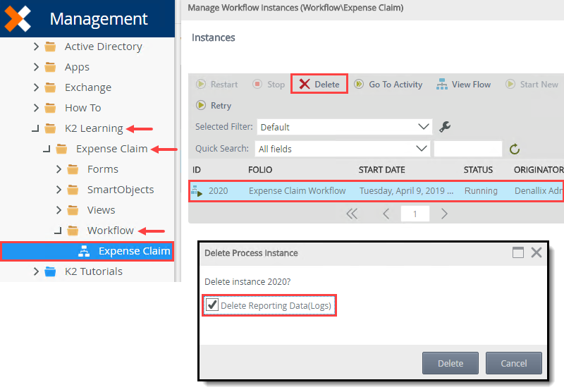Image resolution: width=564 pixels, height=392 pixels.
Task: Open the Selected Filter dropdown
Action: (344, 127)
